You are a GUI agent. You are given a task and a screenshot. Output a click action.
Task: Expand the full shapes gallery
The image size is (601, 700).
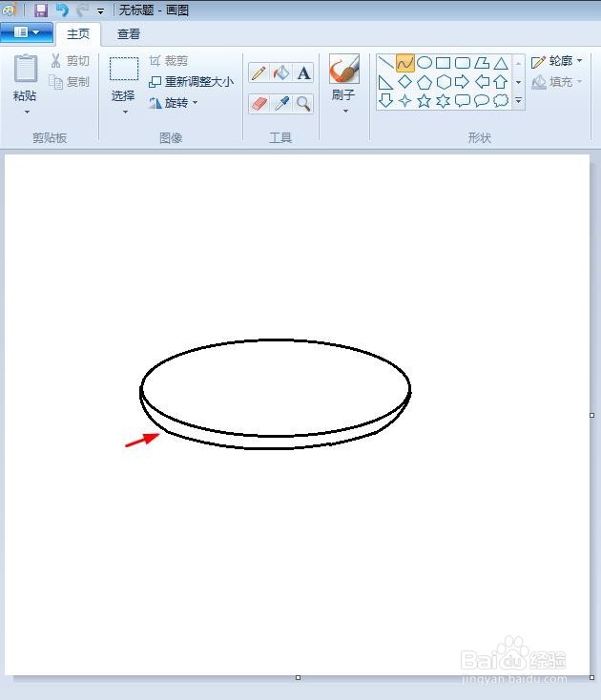pyautogui.click(x=518, y=101)
